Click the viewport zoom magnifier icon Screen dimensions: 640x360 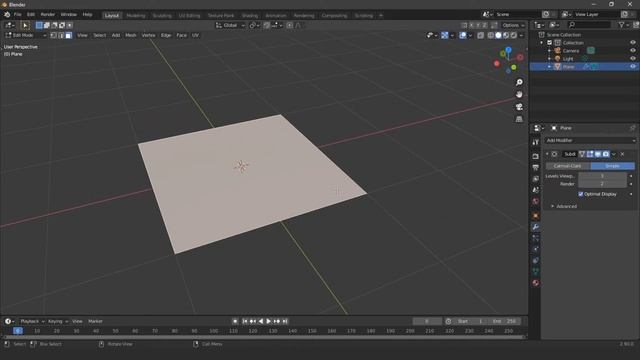pyautogui.click(x=519, y=82)
